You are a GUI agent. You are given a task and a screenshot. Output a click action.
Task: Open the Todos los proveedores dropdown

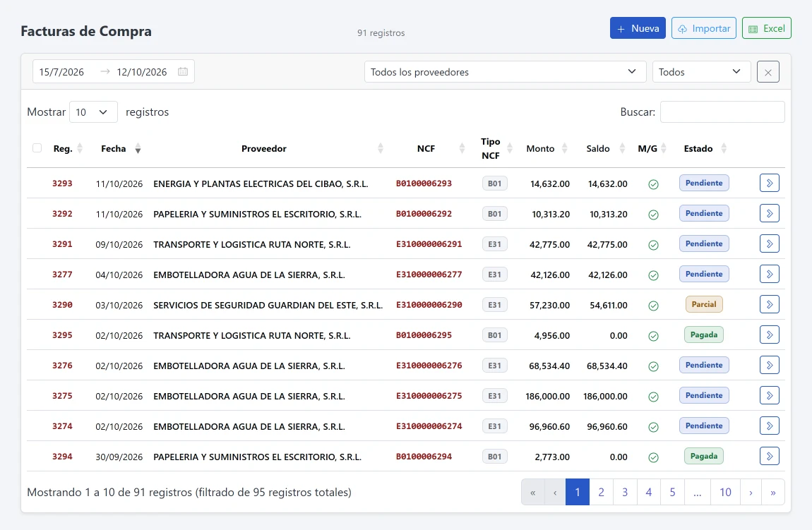tap(506, 72)
